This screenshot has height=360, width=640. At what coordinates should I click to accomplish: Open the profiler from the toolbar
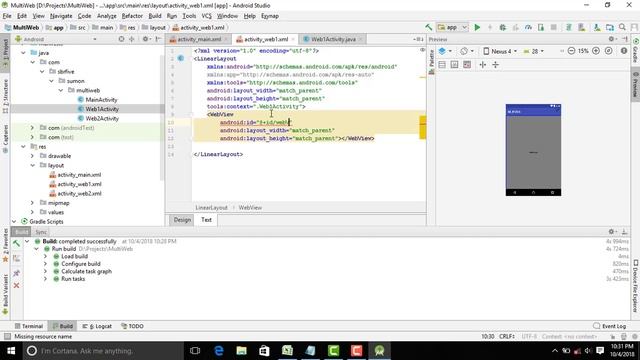click(x=528, y=27)
